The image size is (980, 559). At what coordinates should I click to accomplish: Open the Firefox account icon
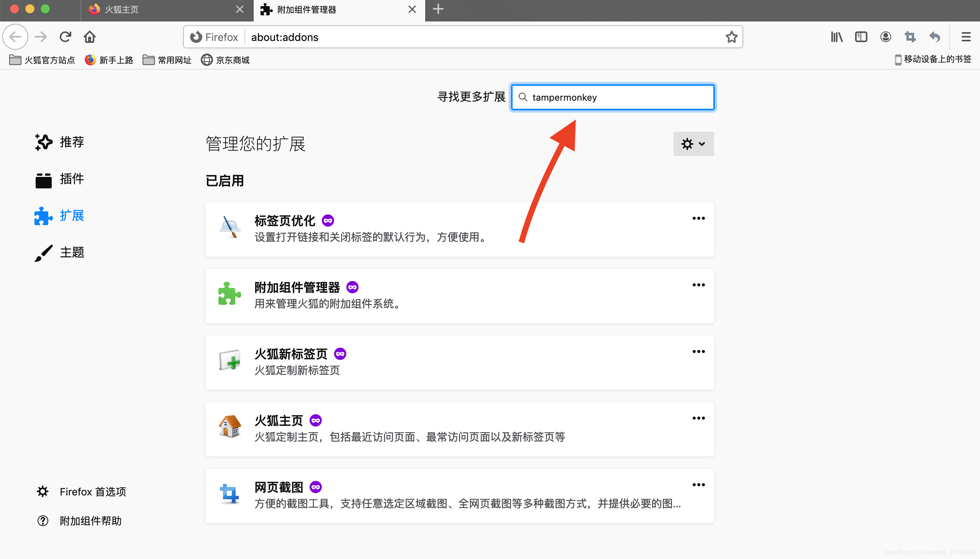[x=885, y=37]
